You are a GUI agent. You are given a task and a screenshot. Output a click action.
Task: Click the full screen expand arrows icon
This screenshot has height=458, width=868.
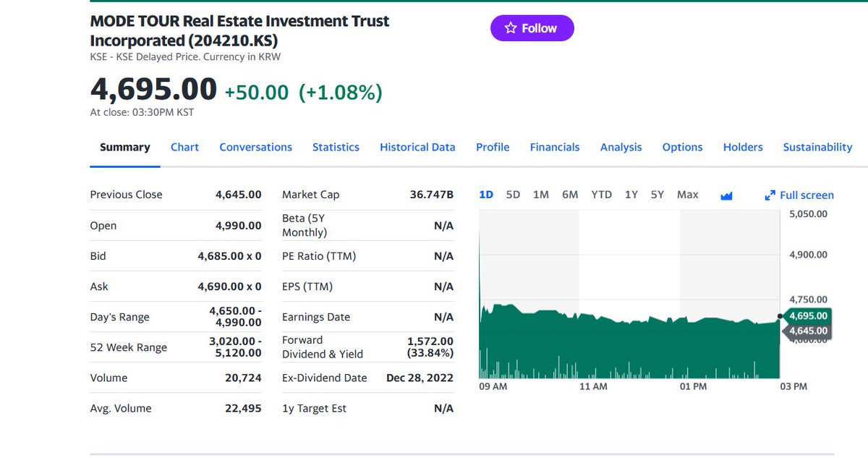[x=770, y=195]
